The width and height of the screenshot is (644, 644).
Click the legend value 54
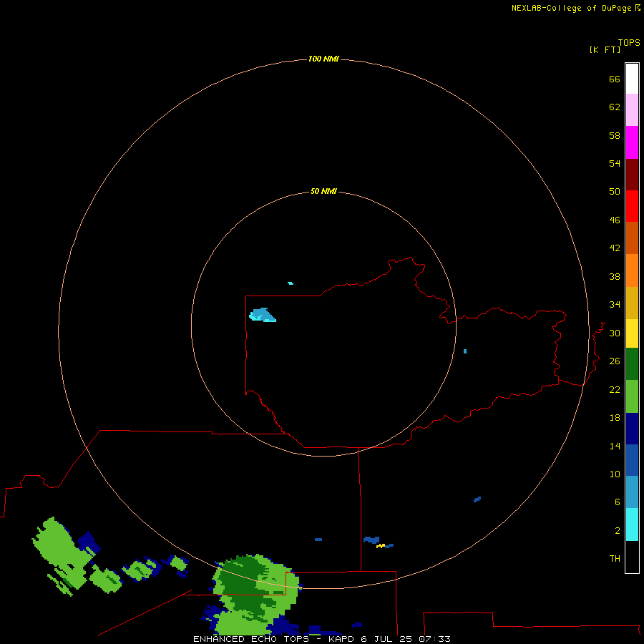[615, 163]
